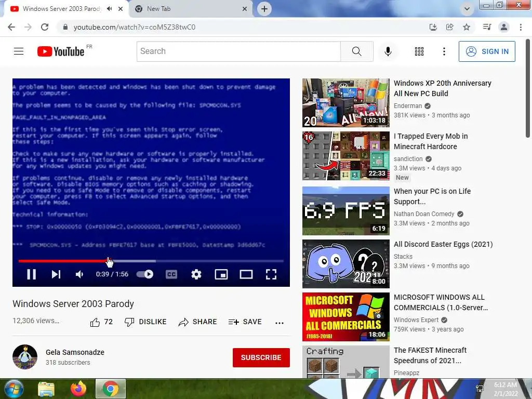This screenshot has height=399, width=532.
Task: Expand tab search chevron dropdown
Action: 467,9
